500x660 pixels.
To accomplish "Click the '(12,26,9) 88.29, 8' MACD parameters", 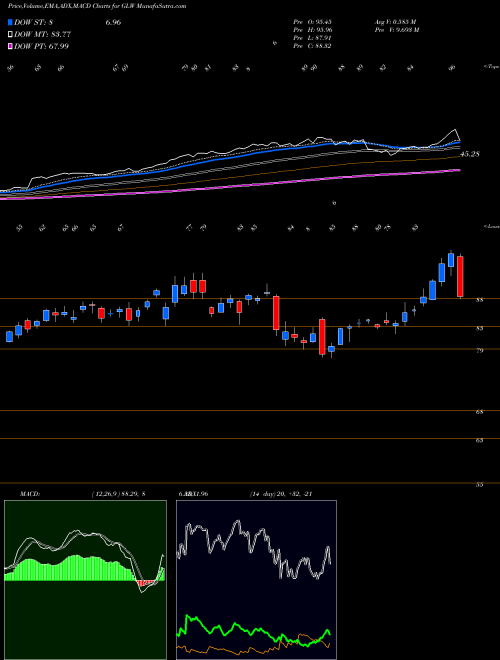I will [118, 494].
